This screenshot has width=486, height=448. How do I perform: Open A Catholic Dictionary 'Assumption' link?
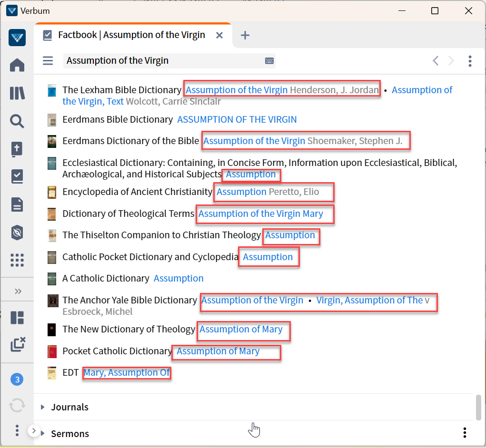[x=179, y=278]
